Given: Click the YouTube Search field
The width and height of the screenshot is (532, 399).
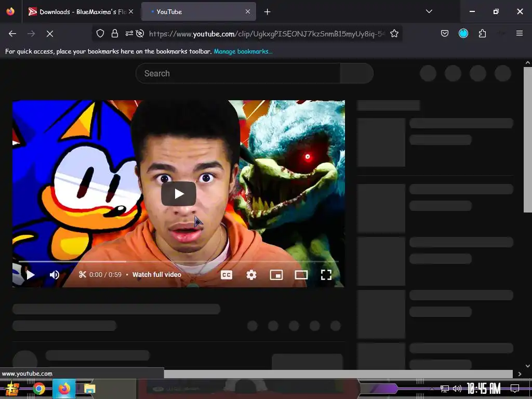Looking at the screenshot, I should coord(238,73).
